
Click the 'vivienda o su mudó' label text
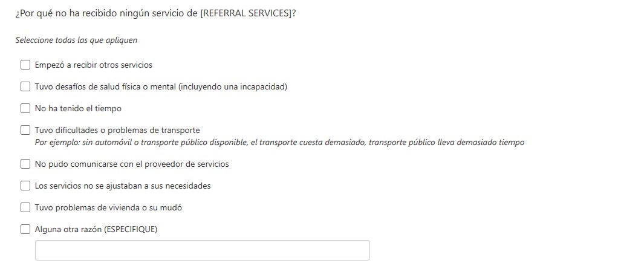pyautogui.click(x=108, y=207)
